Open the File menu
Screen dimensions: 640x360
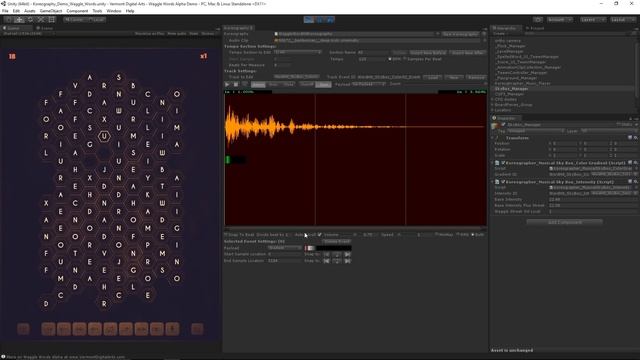pyautogui.click(x=5, y=11)
